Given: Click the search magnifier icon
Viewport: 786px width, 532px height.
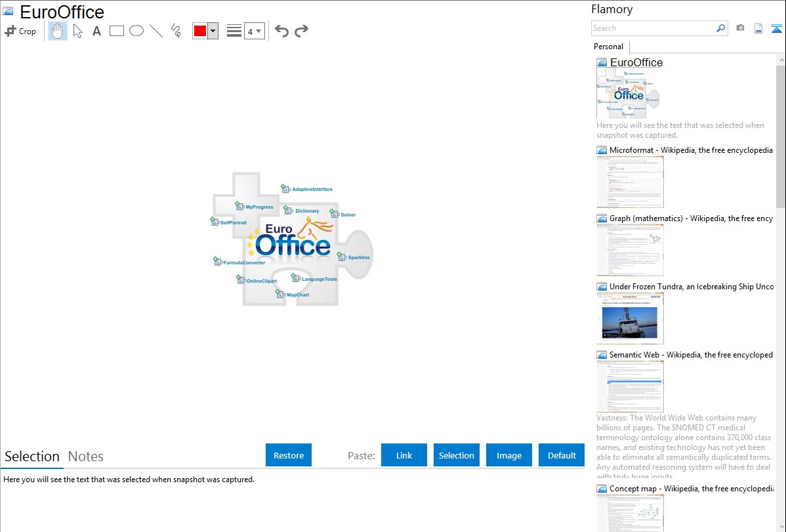Looking at the screenshot, I should (721, 28).
